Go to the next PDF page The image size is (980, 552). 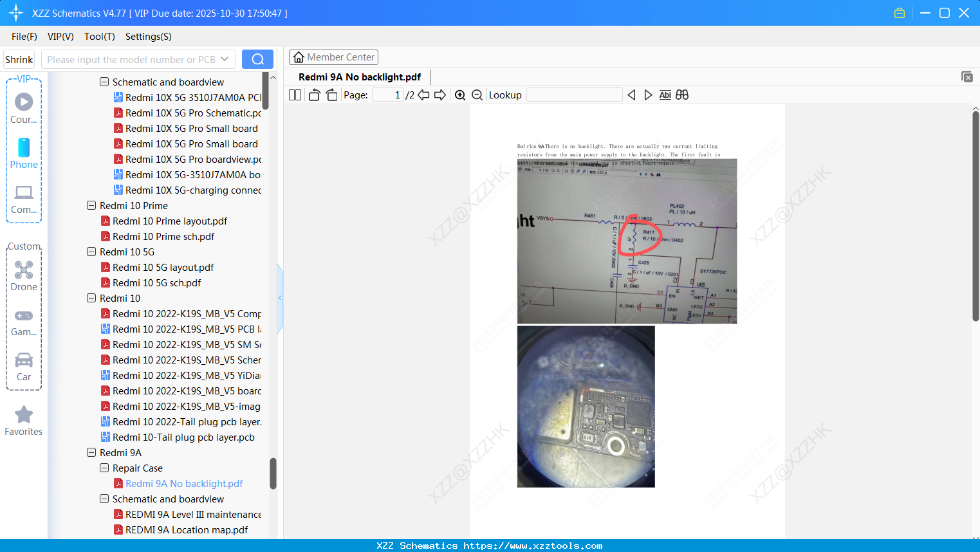point(440,95)
